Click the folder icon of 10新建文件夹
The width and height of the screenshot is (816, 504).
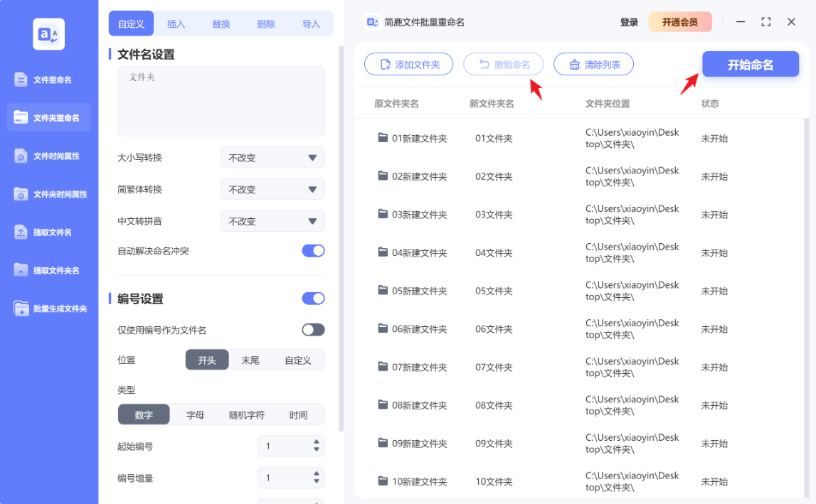pos(383,481)
